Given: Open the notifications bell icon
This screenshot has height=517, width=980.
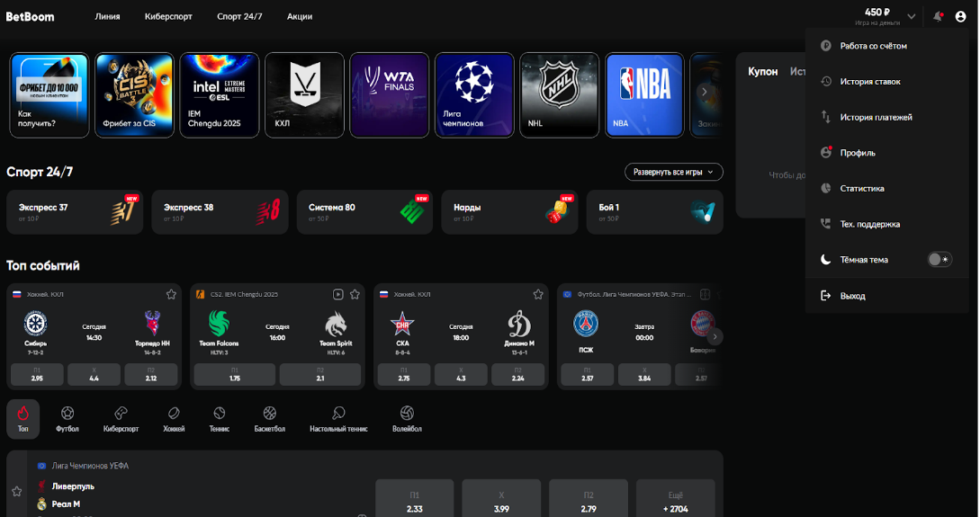Looking at the screenshot, I should tap(938, 16).
